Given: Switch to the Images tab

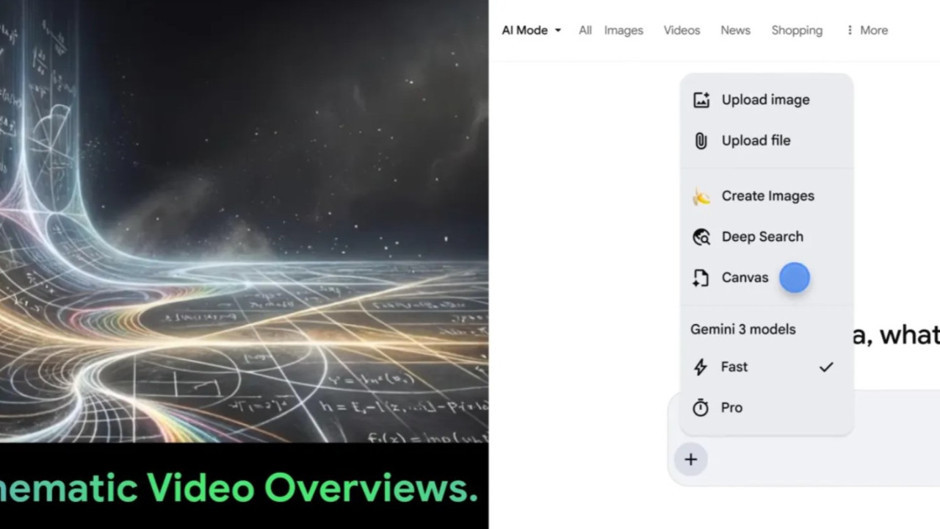Looking at the screenshot, I should 623,30.
